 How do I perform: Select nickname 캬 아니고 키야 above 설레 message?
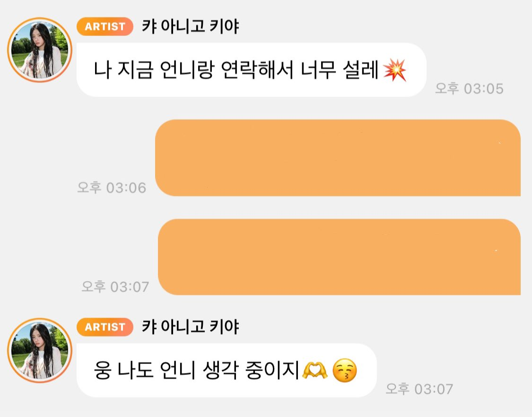tap(191, 26)
